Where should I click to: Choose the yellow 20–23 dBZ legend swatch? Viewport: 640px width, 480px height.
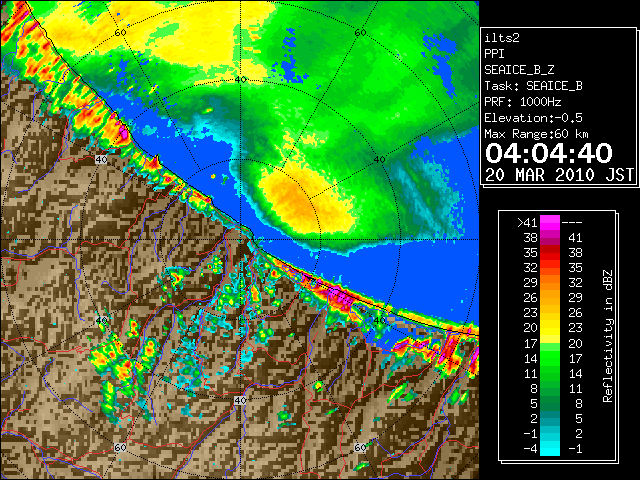click(x=550, y=328)
